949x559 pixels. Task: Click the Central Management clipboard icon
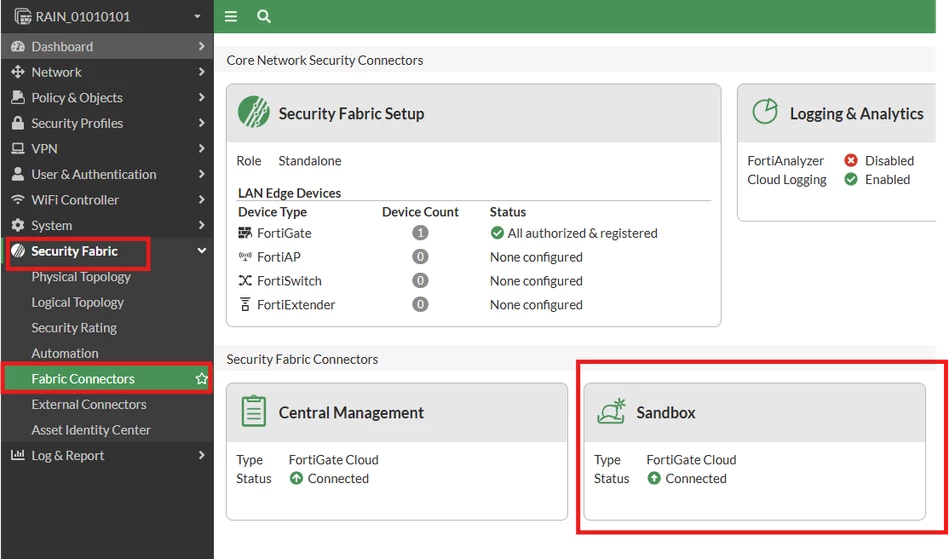254,411
